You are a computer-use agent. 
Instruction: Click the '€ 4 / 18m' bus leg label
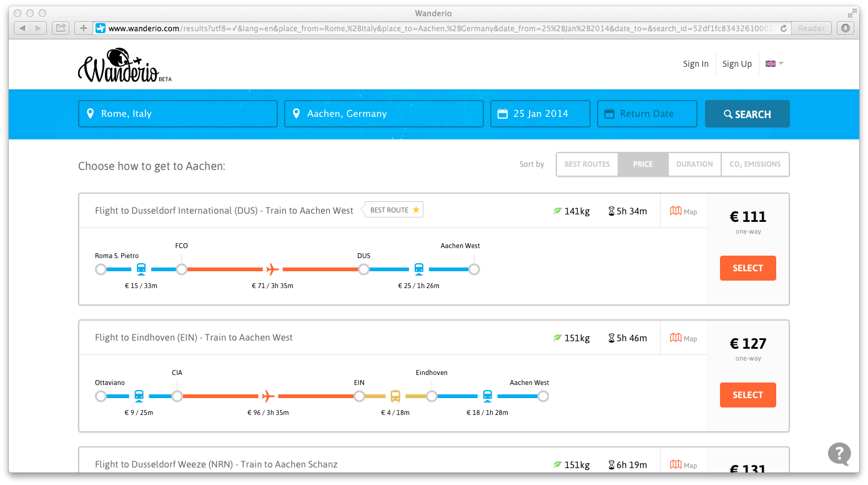click(x=395, y=412)
